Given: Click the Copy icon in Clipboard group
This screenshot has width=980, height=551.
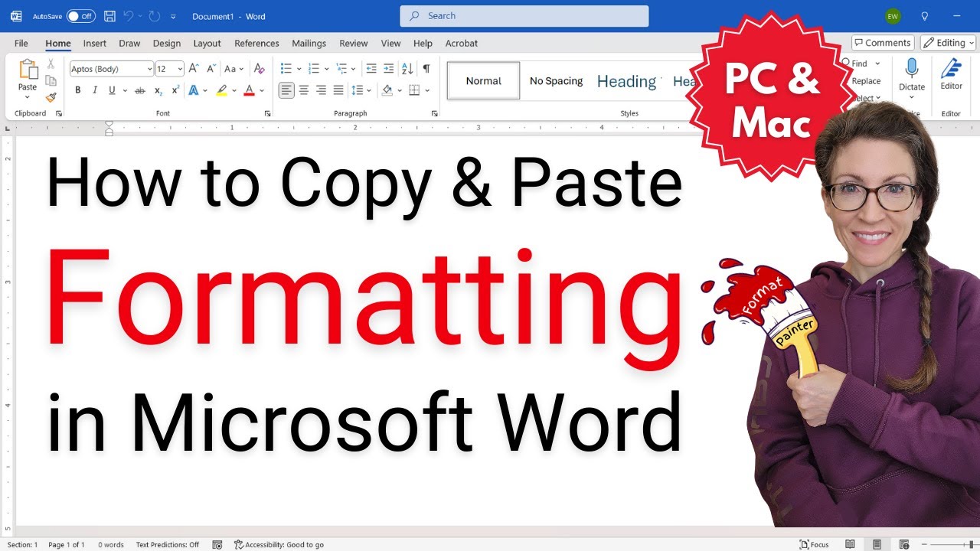Looking at the screenshot, I should (51, 80).
